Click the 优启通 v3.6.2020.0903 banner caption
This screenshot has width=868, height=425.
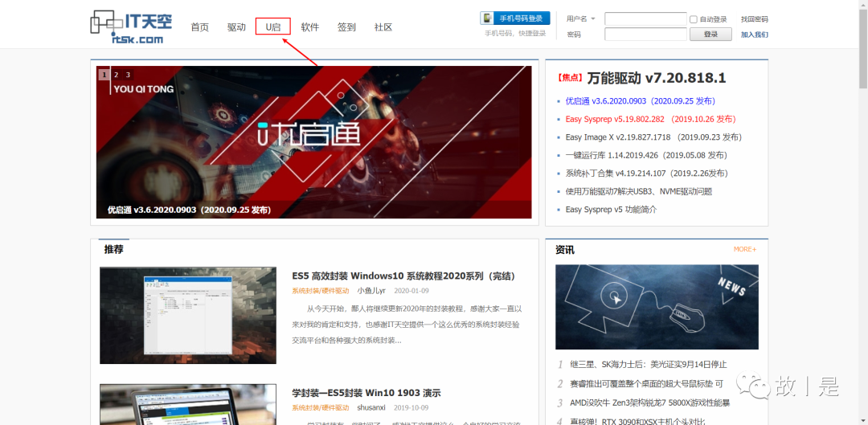tap(190, 210)
